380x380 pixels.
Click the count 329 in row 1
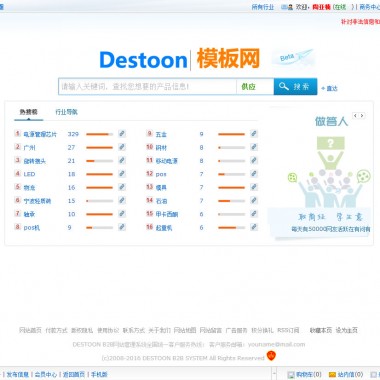(x=73, y=134)
